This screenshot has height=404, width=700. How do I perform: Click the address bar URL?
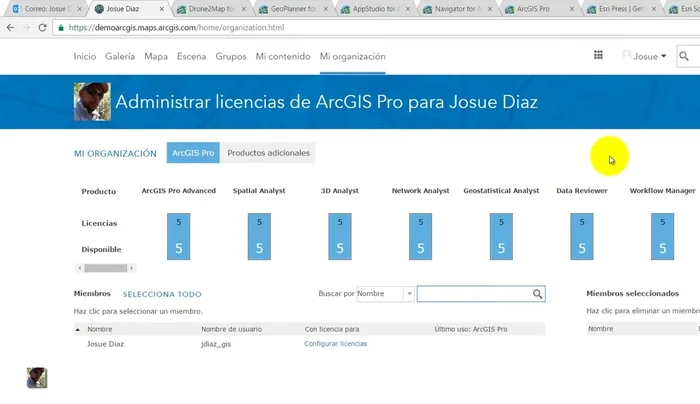176,28
